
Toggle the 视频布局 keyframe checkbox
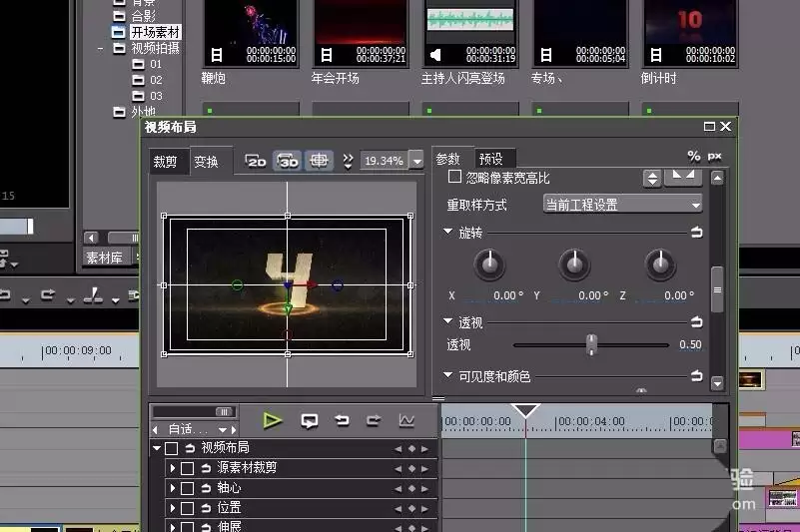pyautogui.click(x=172, y=448)
